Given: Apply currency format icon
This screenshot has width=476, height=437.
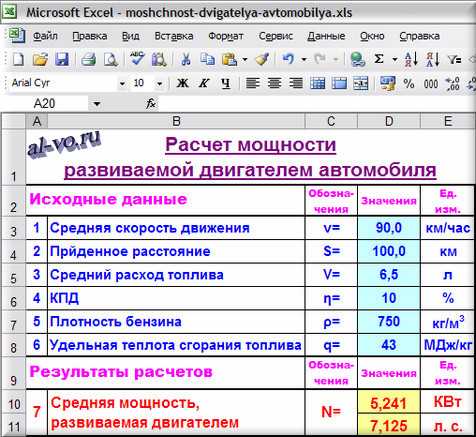Looking at the screenshot, I should (x=387, y=83).
